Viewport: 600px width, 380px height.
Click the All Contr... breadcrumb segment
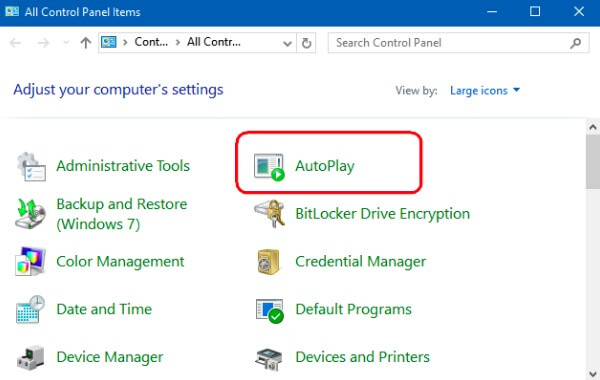214,42
